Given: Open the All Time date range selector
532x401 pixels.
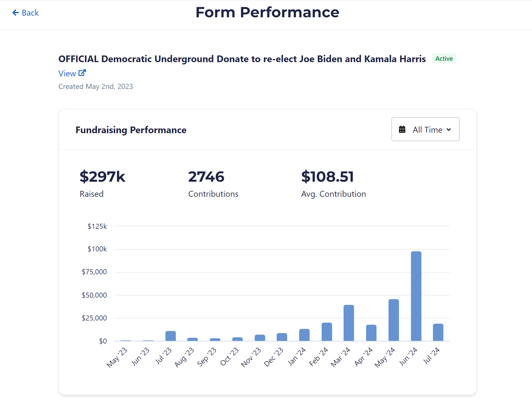Looking at the screenshot, I should pyautogui.click(x=425, y=129).
